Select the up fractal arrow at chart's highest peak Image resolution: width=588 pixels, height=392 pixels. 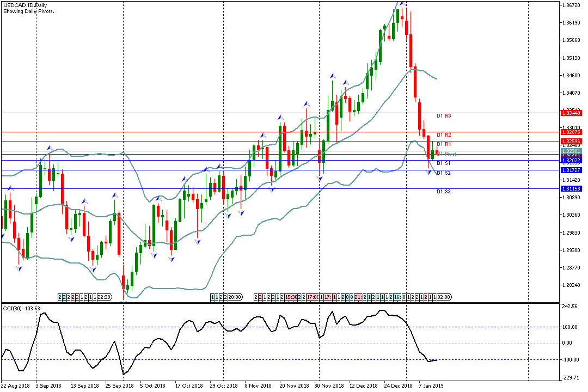pyautogui.click(x=402, y=3)
